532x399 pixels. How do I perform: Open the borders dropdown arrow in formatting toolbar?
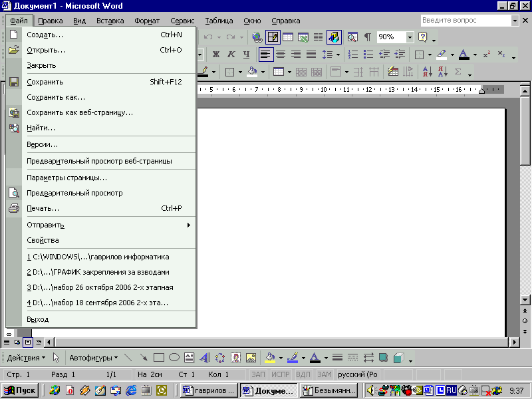pyautogui.click(x=430, y=55)
